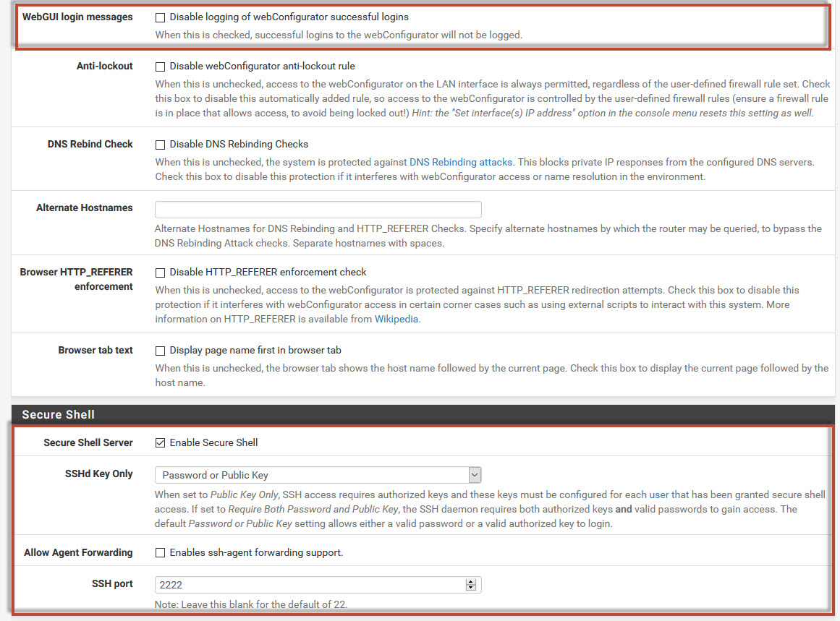
Task: Click the Allow Agent Forwarding label
Action: [78, 553]
